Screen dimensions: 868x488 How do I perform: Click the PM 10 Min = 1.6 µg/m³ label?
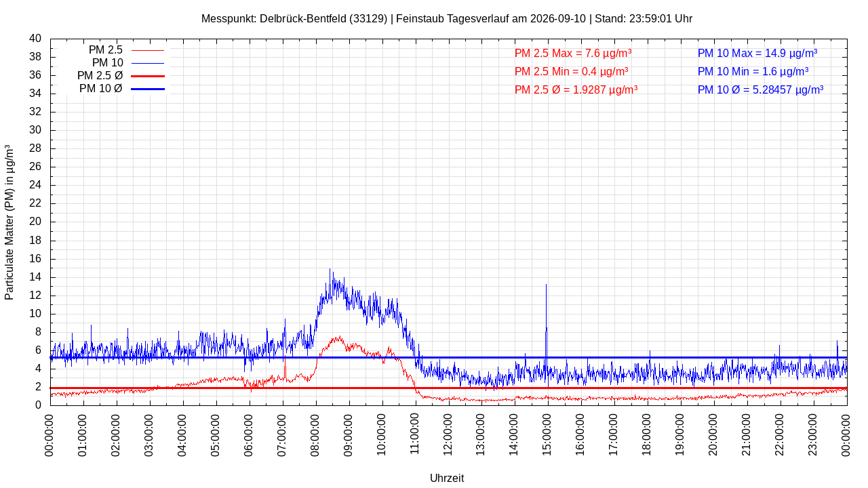click(x=753, y=71)
